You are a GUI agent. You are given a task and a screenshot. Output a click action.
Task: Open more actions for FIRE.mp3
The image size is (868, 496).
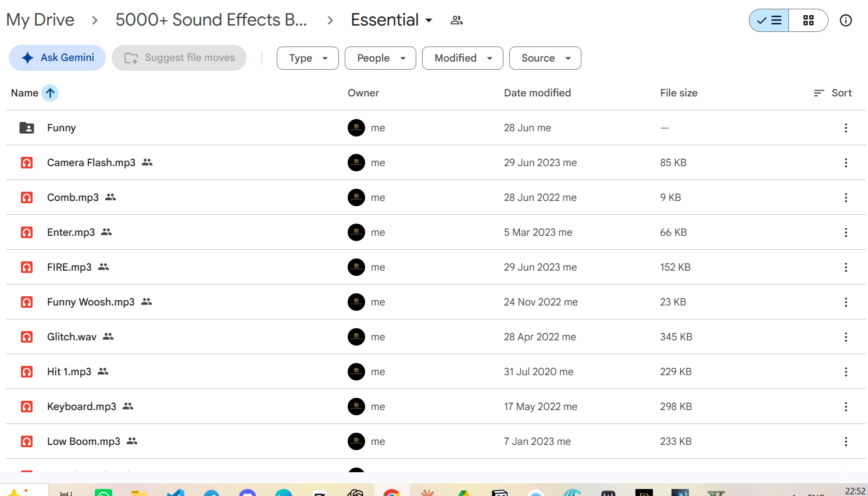click(x=846, y=267)
